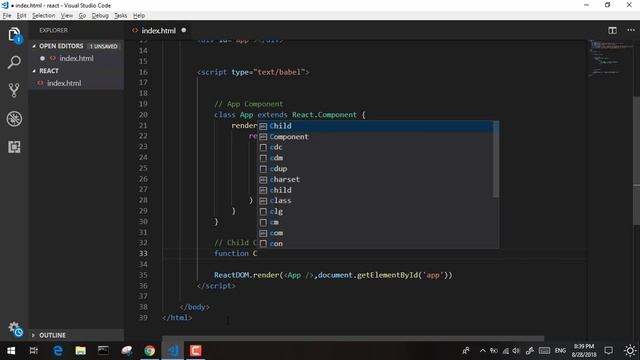
Task: Collapse the REACT folder section
Action: [x=34, y=71]
